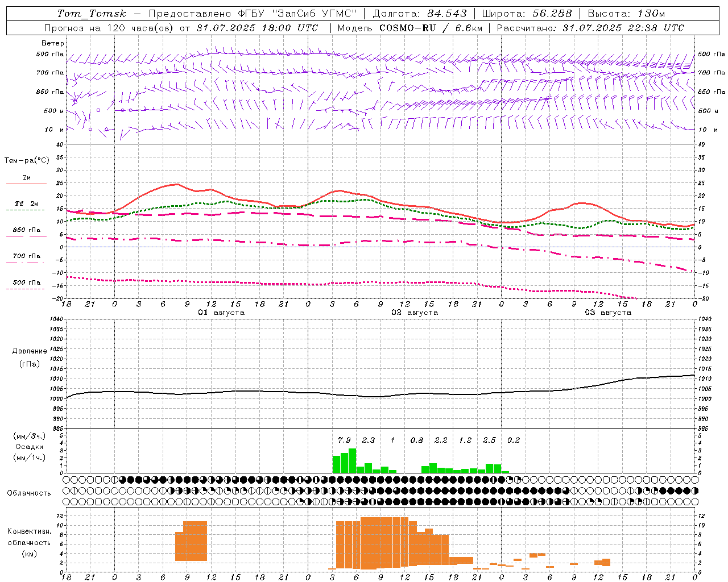Click the Прогноз на 120 часа(ов) text
The image size is (728, 582).
(x=109, y=28)
